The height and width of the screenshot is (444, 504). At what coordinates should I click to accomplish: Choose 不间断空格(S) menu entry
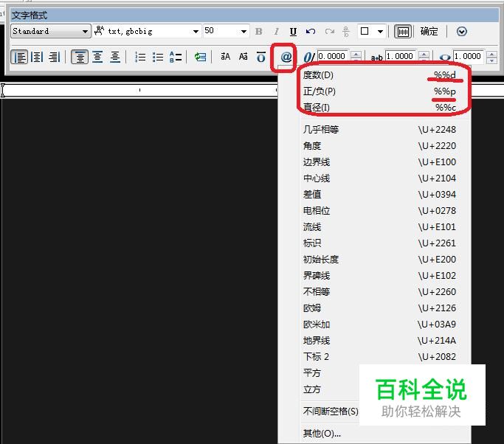tap(331, 412)
